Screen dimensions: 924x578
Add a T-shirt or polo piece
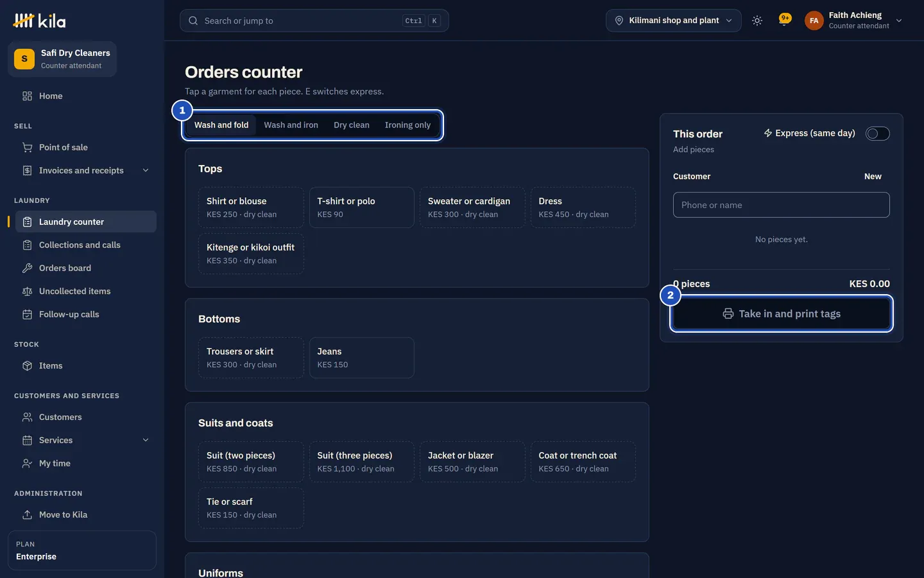coord(362,207)
